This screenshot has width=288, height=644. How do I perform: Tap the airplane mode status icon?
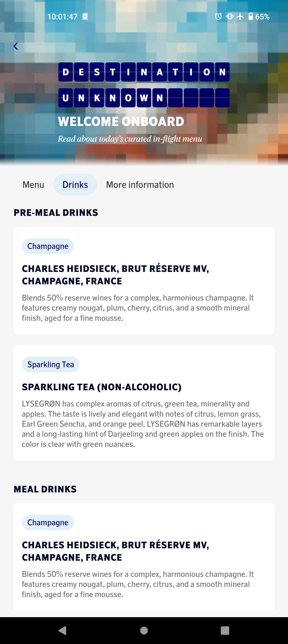[x=240, y=16]
